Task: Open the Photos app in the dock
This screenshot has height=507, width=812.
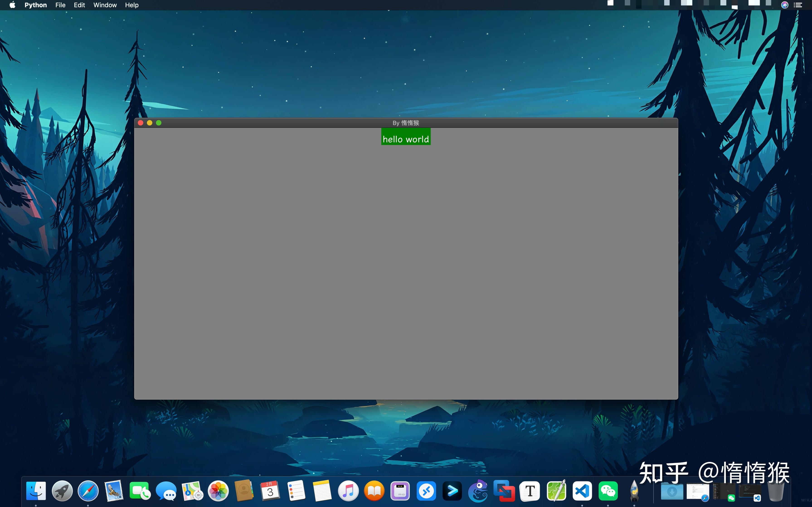Action: [218, 491]
